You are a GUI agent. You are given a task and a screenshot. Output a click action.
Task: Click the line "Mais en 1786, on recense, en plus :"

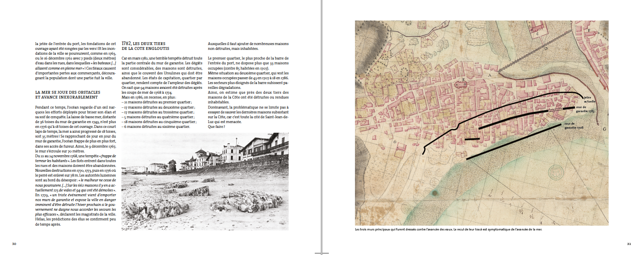coord(149,97)
